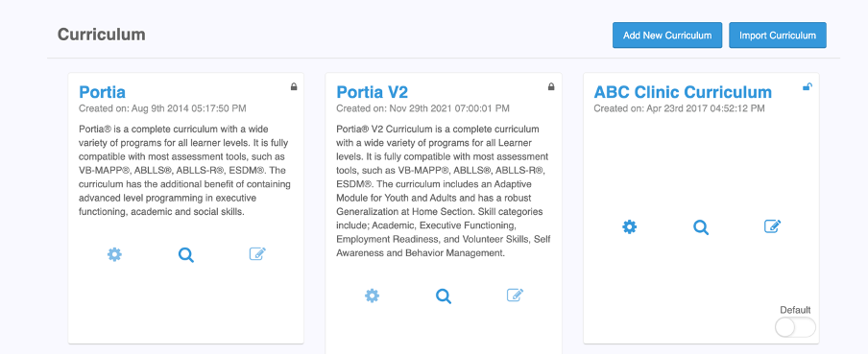Open the Portia curriculum title link
Image resolution: width=868 pixels, height=355 pixels.
103,92
